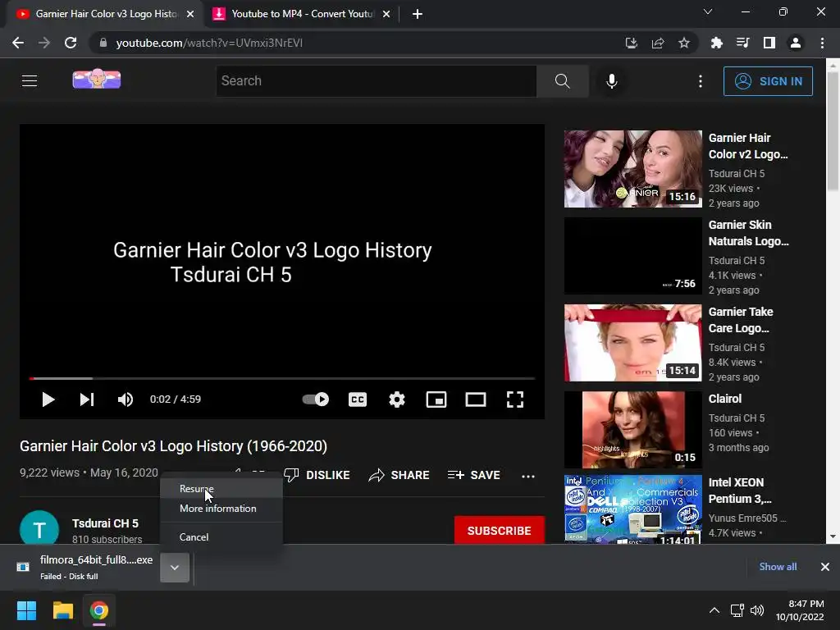Seek on the video progress bar
Viewport: 840px width, 630px height.
(282, 378)
